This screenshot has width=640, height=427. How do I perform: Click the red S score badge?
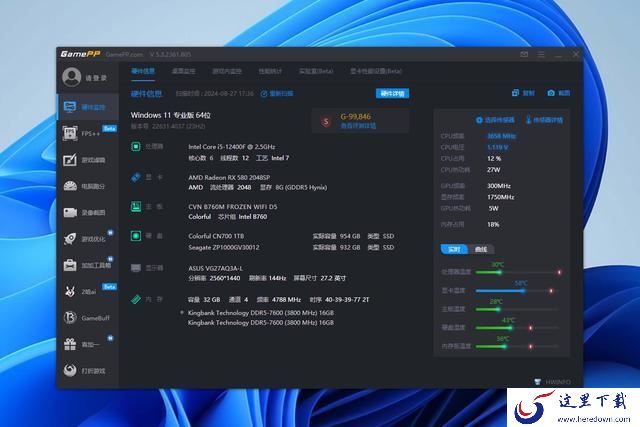(326, 121)
